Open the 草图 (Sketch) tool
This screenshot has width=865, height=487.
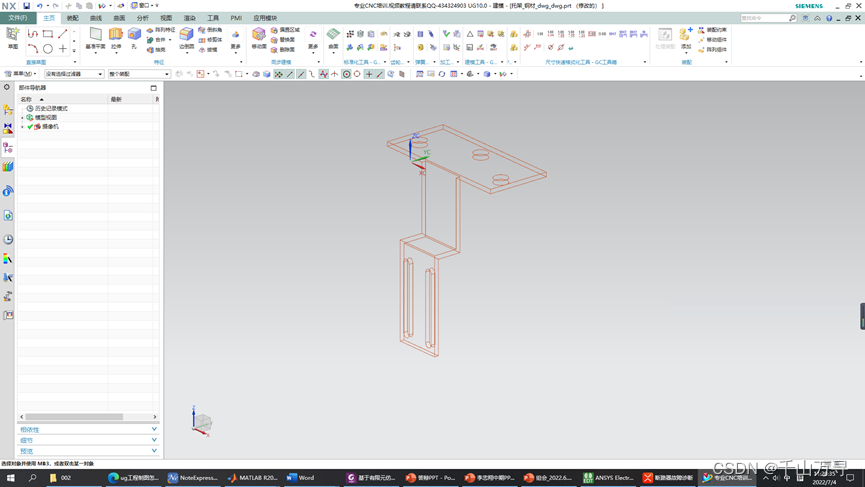pos(12,38)
